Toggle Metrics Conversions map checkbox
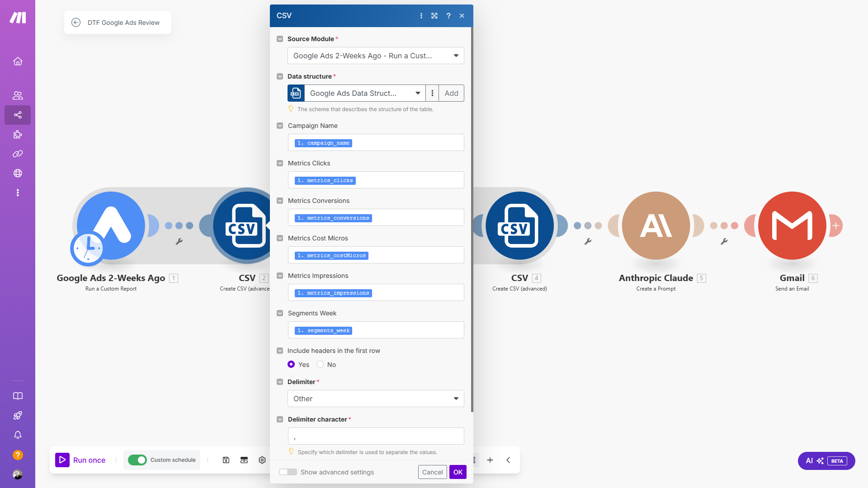 tap(280, 201)
